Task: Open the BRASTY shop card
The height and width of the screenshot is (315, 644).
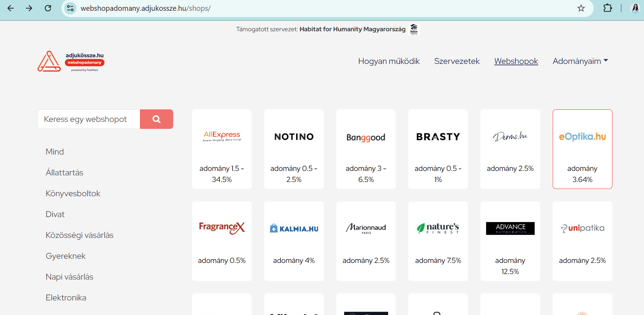Action: [438, 149]
